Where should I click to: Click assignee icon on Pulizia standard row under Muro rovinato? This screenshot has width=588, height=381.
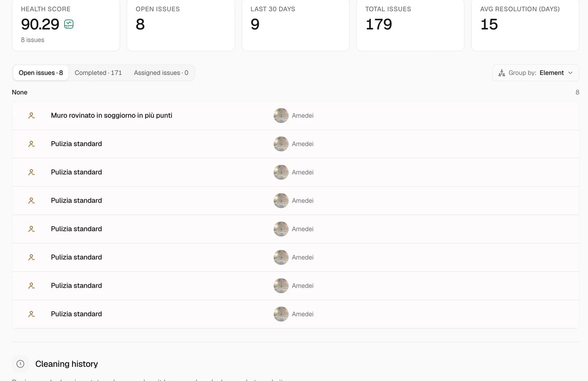pyautogui.click(x=32, y=144)
